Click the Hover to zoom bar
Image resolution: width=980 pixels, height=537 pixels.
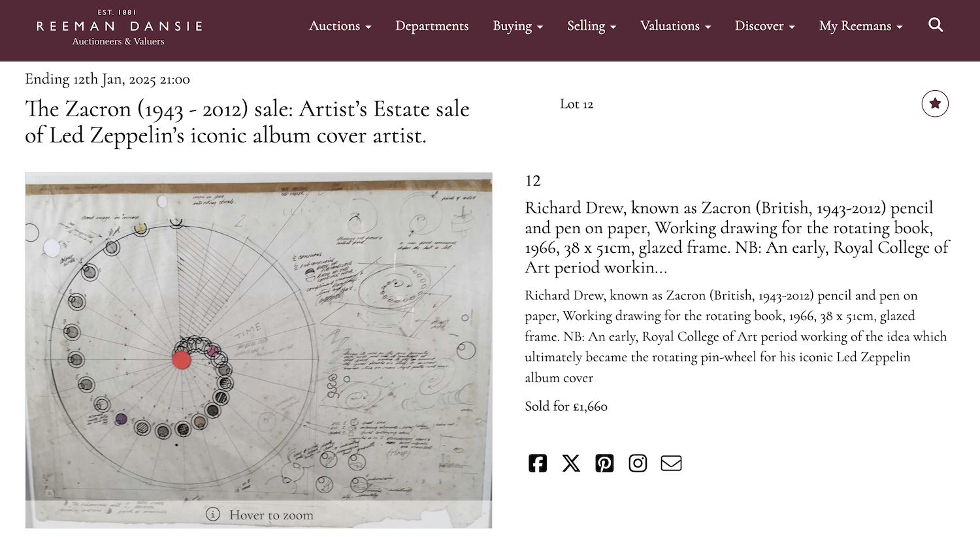pyautogui.click(x=259, y=514)
